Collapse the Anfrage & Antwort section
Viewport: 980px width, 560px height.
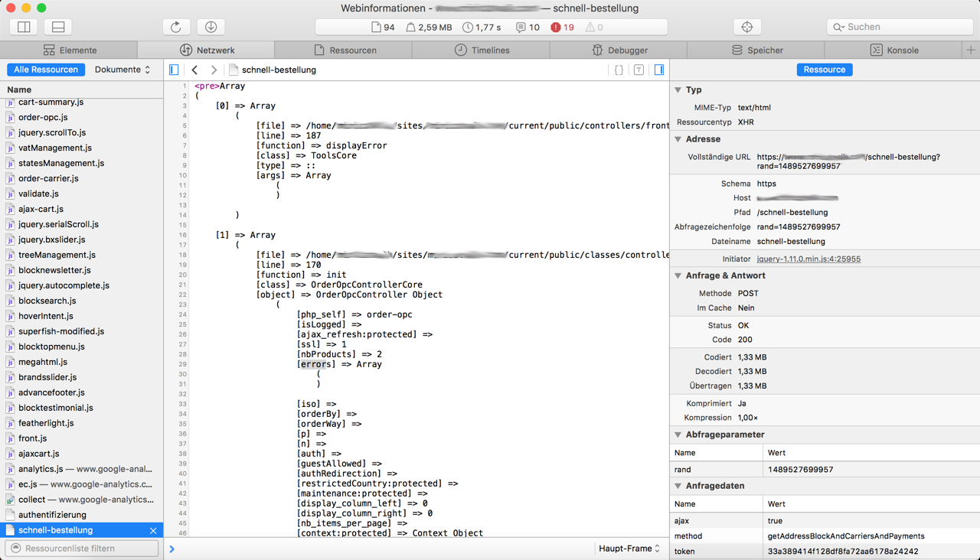click(678, 275)
